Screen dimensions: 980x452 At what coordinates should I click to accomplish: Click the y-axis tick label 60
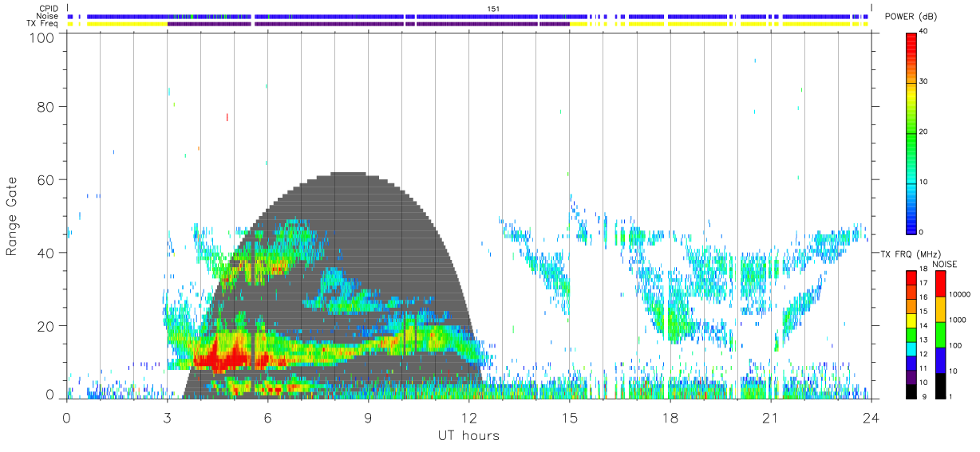click(x=45, y=179)
